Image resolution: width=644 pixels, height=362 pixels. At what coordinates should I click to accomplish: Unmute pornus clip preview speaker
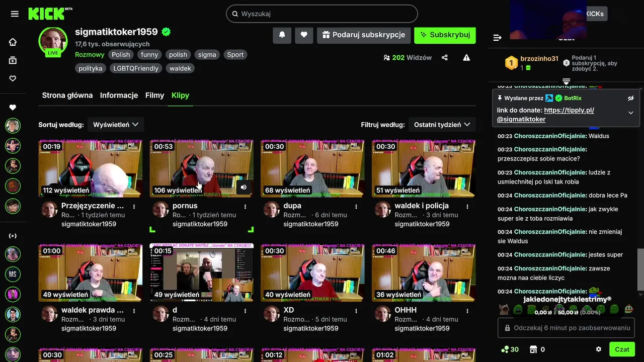pos(244,187)
